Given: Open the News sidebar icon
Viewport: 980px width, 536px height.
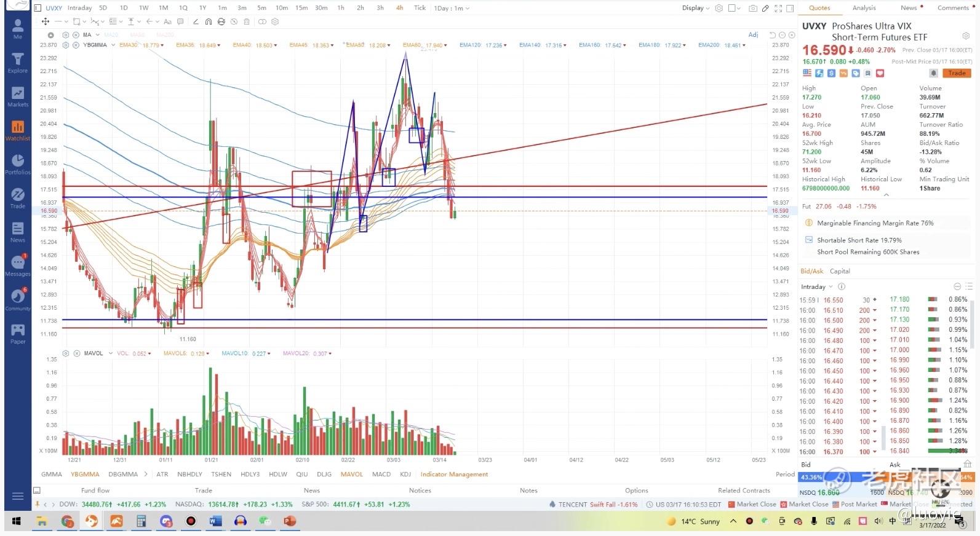Looking at the screenshot, I should 18,232.
